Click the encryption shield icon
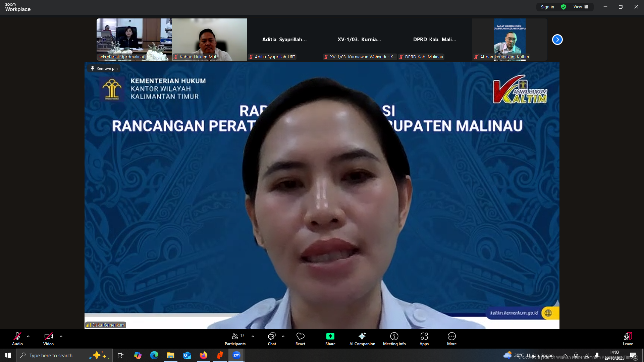The image size is (644, 362). pos(563,7)
